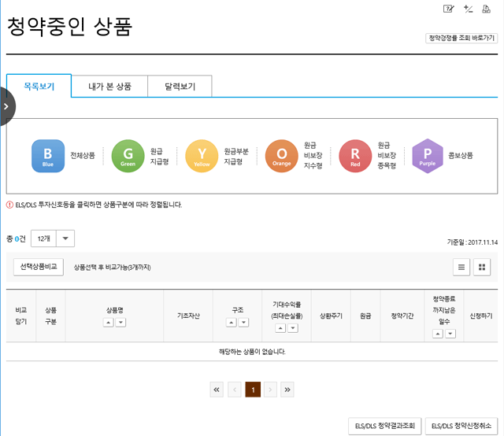Click the 선택상품비교 button
Screen dimensions: 504x436
[x=39, y=267]
